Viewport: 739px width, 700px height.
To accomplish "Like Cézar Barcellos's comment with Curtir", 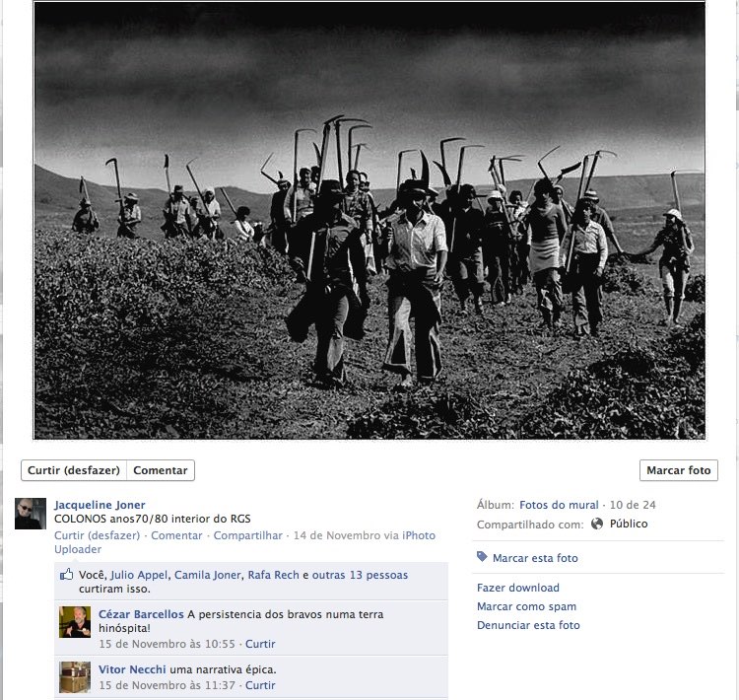I will [260, 644].
